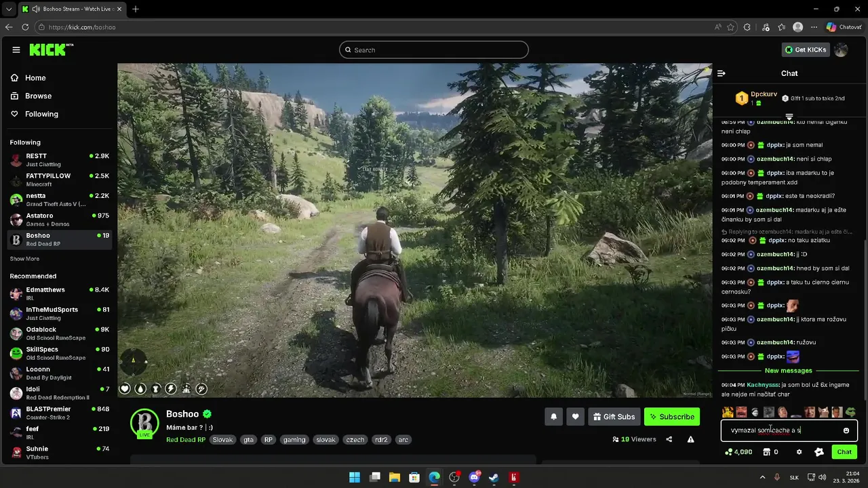868x488 pixels.
Task: Select the cat emote in quick emotes
Action: [x=823, y=412]
